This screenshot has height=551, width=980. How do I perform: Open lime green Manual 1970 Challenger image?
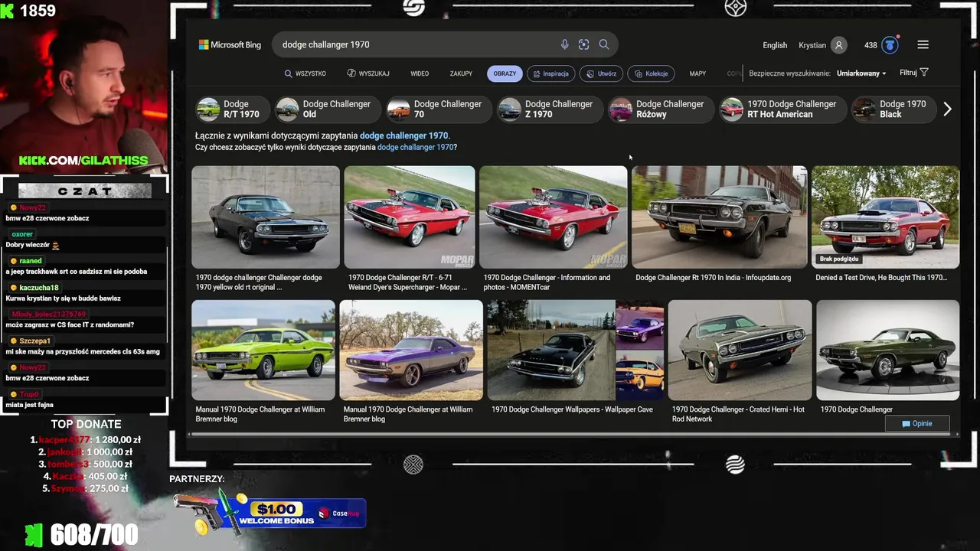click(x=263, y=350)
